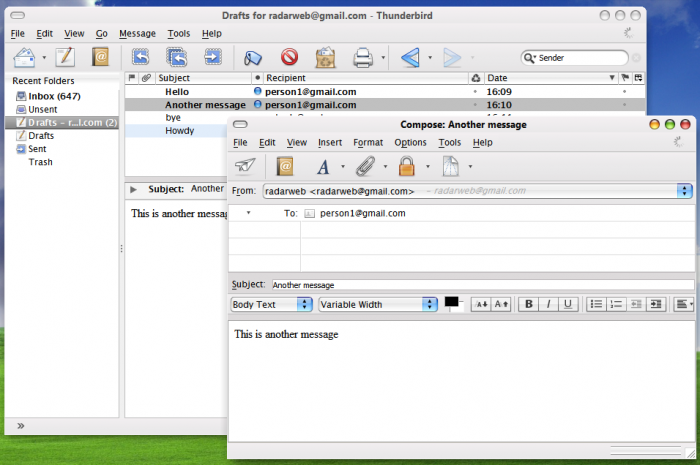Screen dimensions: 700x465
Task: Expand the Subject header triangle in message pane
Action: (133, 189)
